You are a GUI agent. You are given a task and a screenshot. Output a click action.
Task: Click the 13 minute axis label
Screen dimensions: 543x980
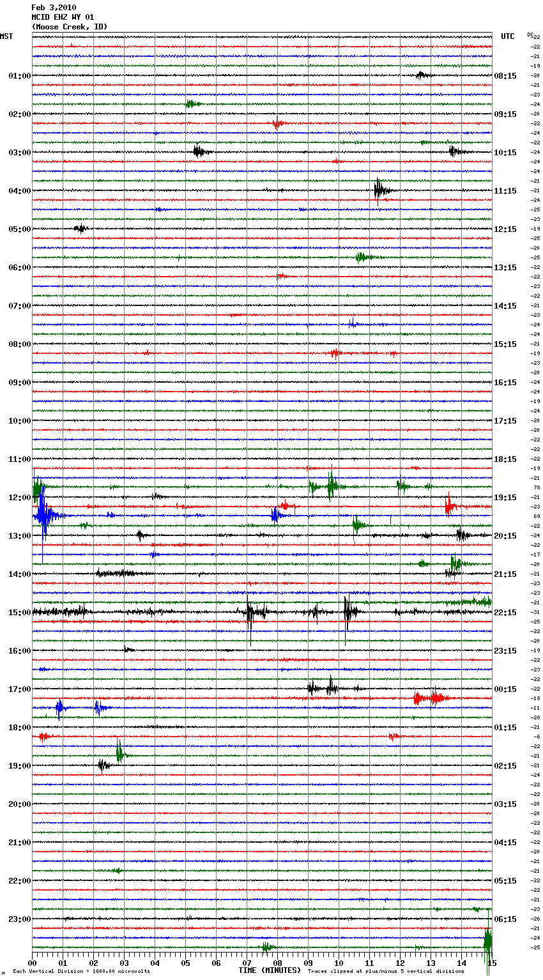(431, 963)
